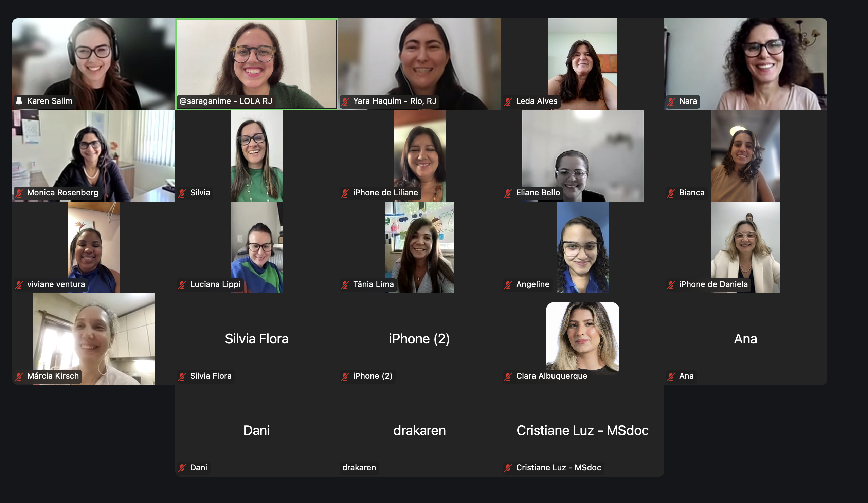Click muted microphone icon beside Leda Alves
The image size is (868, 503).
[508, 101]
